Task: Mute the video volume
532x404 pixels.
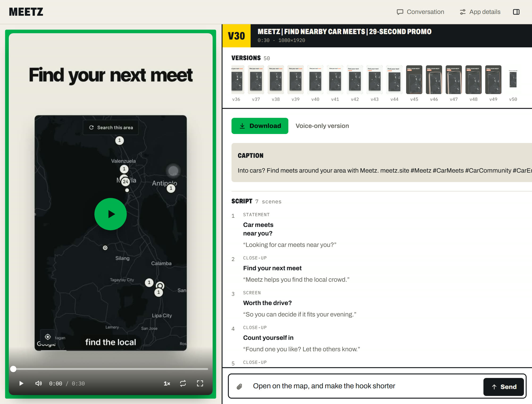Action: (39, 383)
